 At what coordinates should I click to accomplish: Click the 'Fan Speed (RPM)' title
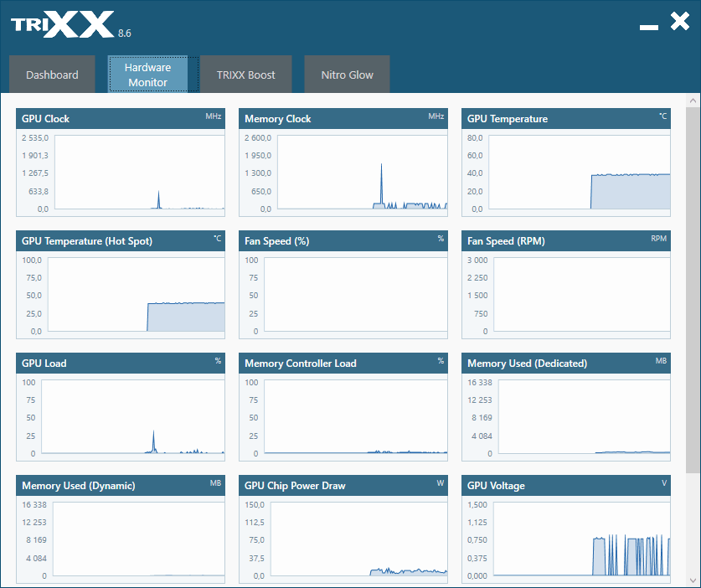click(x=506, y=241)
